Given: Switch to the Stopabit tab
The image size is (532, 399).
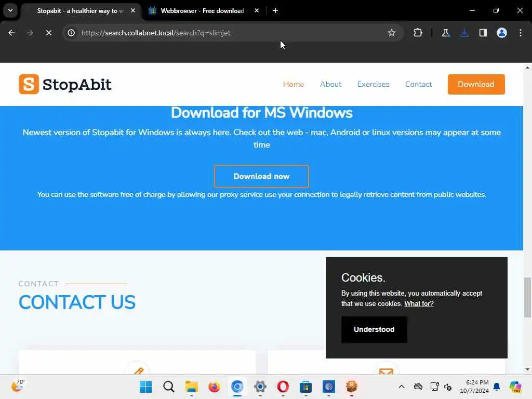Looking at the screenshot, I should (x=81, y=11).
